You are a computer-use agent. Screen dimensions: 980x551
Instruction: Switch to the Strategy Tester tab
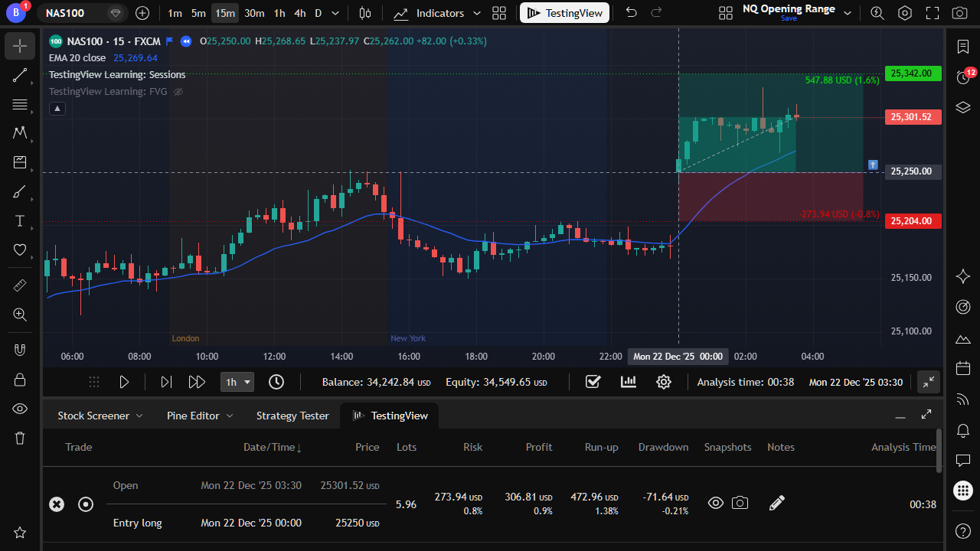[292, 416]
